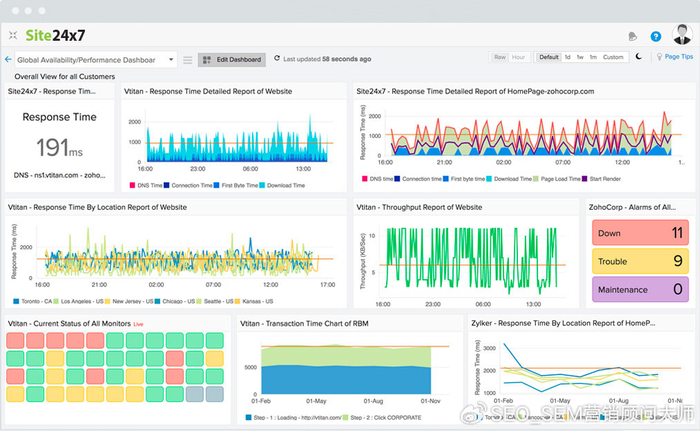Click the Vtitan Throughput Report of Website title
700x431 pixels.
tap(419, 207)
